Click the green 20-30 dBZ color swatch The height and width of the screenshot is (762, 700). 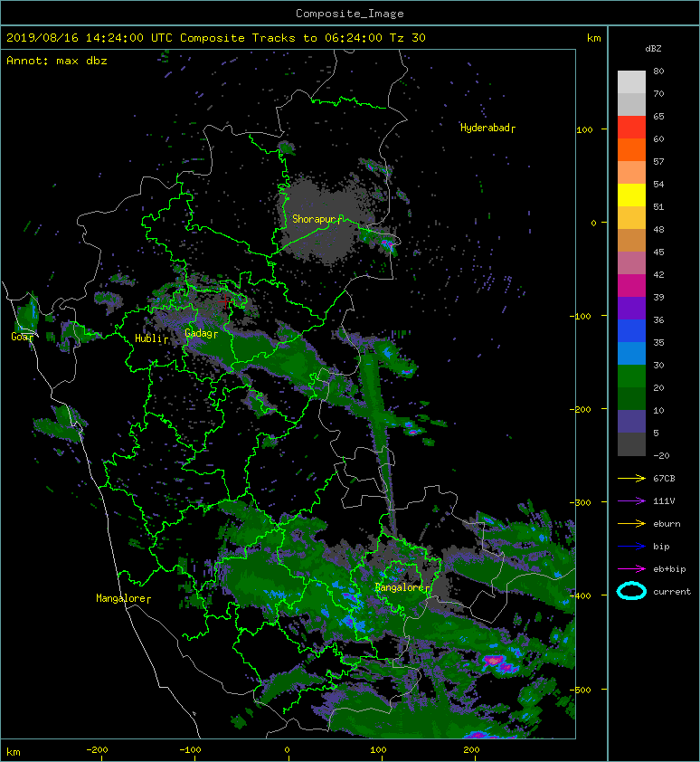pos(631,376)
